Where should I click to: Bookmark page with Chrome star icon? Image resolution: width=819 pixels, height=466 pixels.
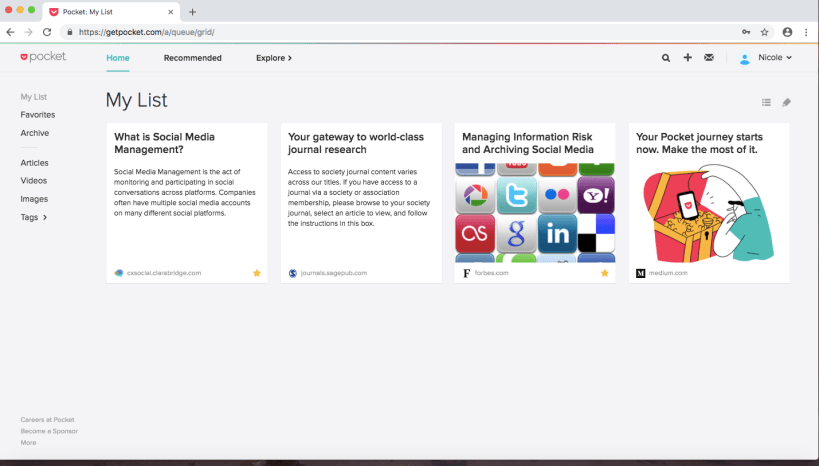(x=765, y=32)
